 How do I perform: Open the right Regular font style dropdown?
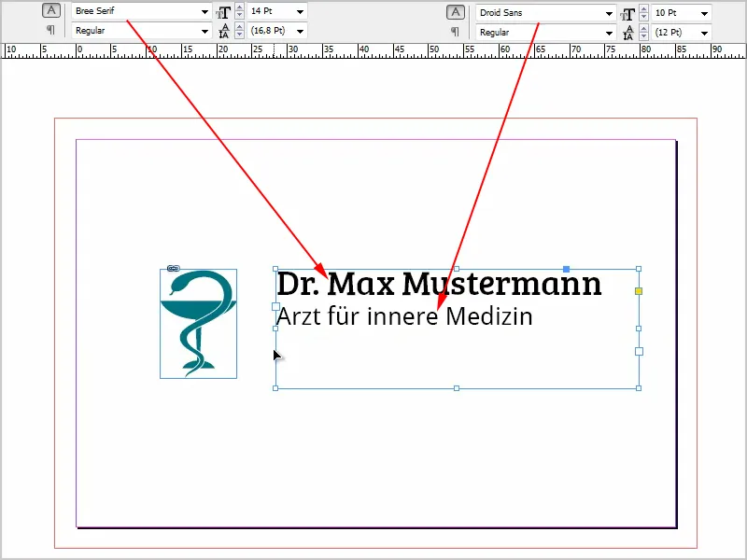609,33
